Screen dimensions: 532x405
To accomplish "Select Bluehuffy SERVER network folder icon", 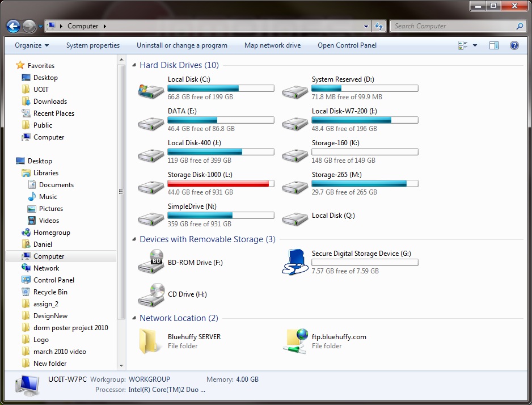I will [149, 341].
